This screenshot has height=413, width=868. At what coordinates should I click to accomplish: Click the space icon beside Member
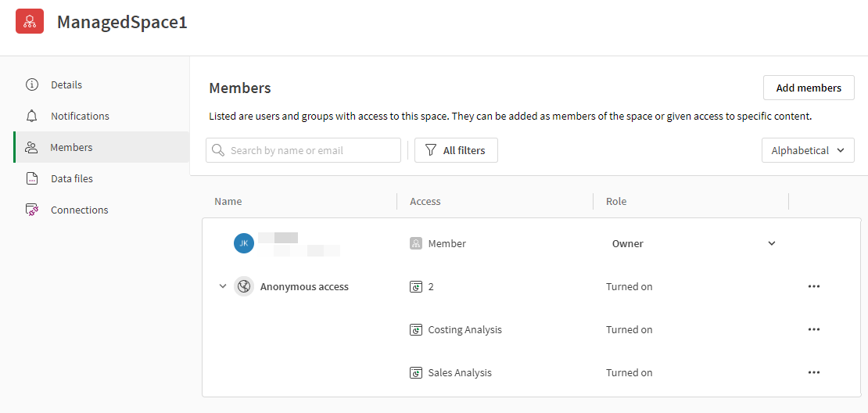(x=416, y=243)
